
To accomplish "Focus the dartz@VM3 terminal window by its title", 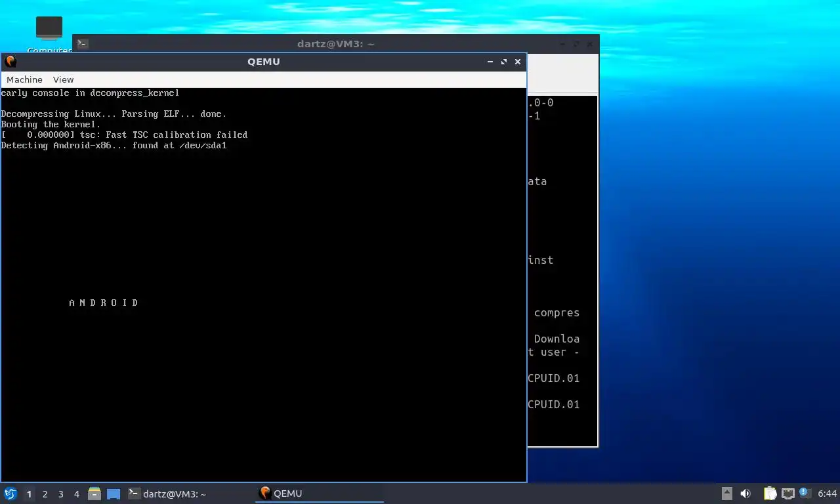I will tap(335, 44).
